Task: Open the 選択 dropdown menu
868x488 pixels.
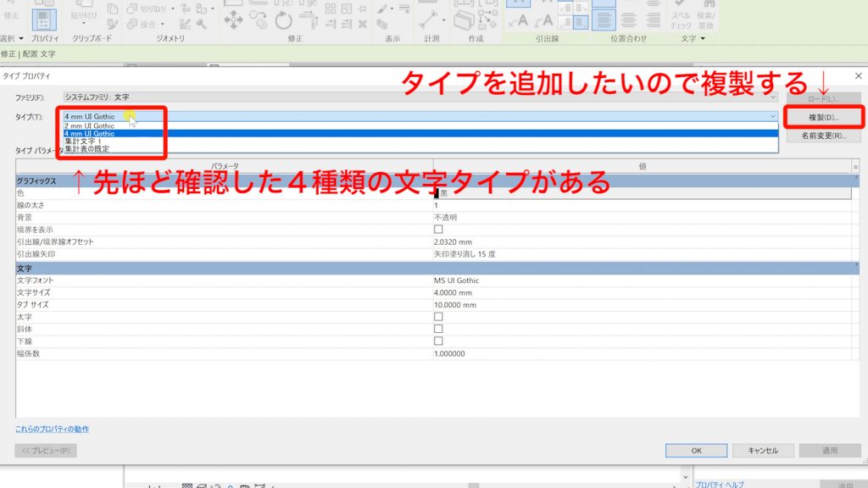Action: click(x=11, y=37)
